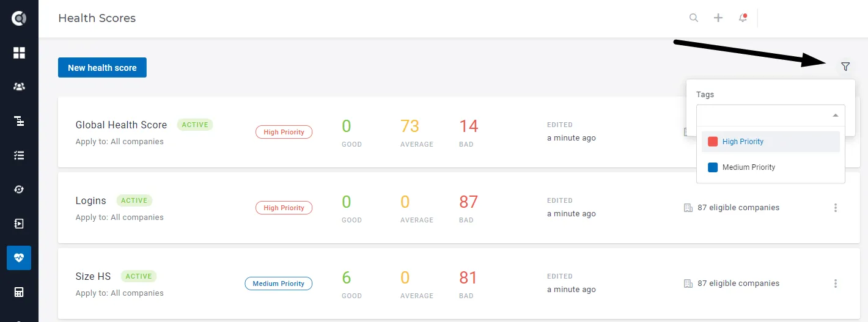Image resolution: width=868 pixels, height=322 pixels.
Task: Click 87 eligible companies in Logins row
Action: coord(738,208)
